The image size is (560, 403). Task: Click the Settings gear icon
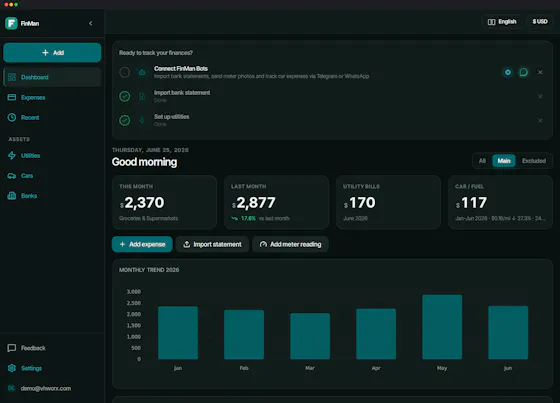(12, 368)
